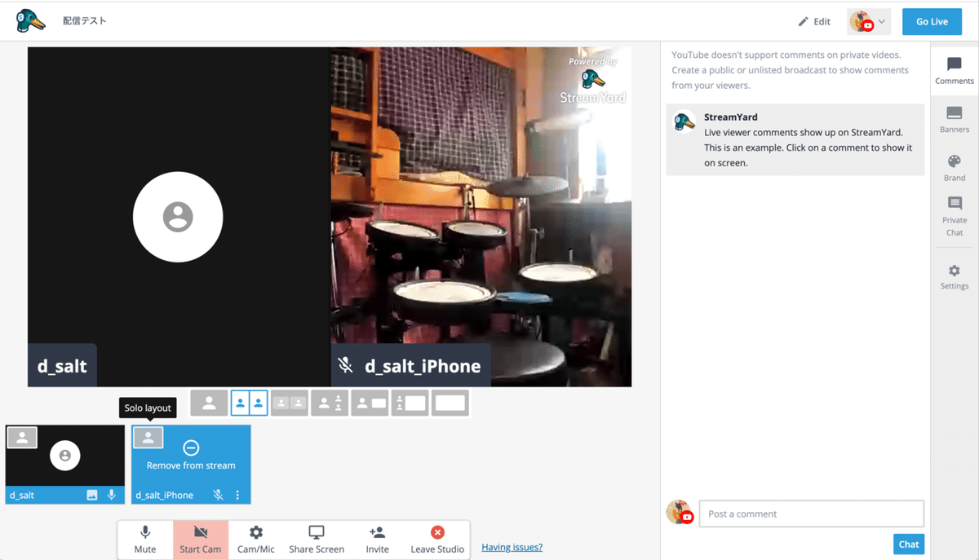Leave Studio with the red X

tap(437, 540)
